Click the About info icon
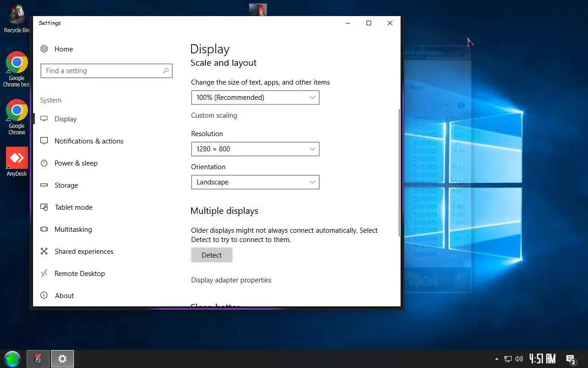Image resolution: width=588 pixels, height=368 pixels. [44, 295]
